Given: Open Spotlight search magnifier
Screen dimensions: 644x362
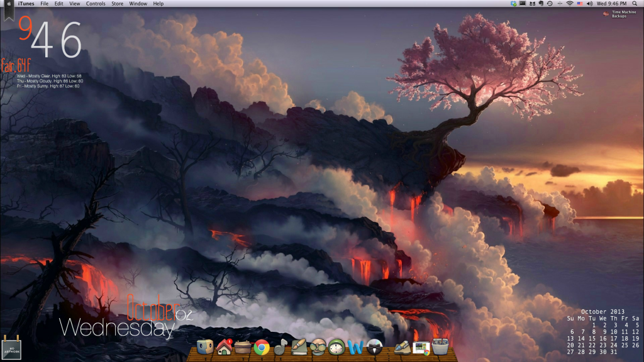Looking at the screenshot, I should [635, 4].
